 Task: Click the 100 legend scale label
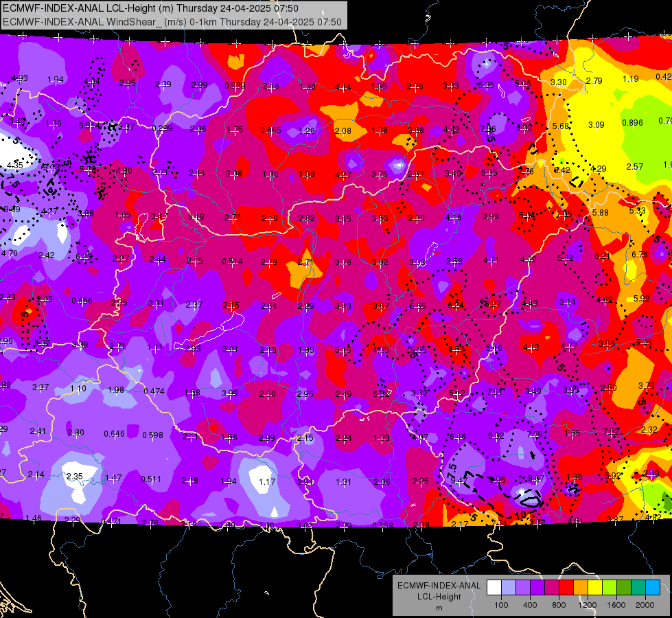(x=502, y=605)
